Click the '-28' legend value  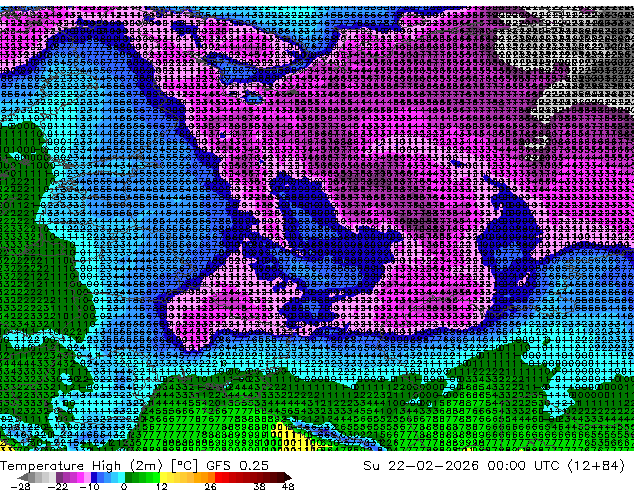[20, 486]
